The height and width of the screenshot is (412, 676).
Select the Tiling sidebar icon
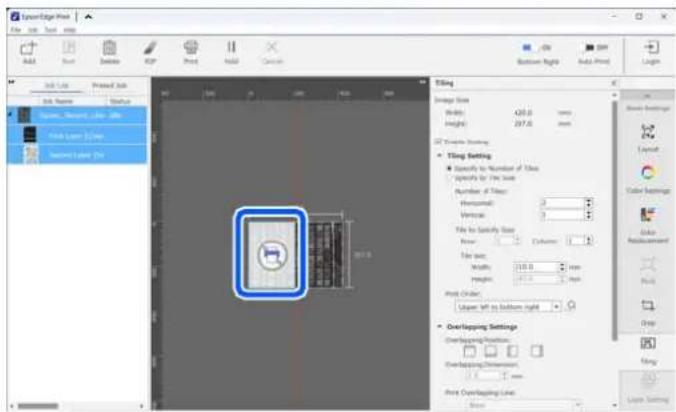click(648, 343)
